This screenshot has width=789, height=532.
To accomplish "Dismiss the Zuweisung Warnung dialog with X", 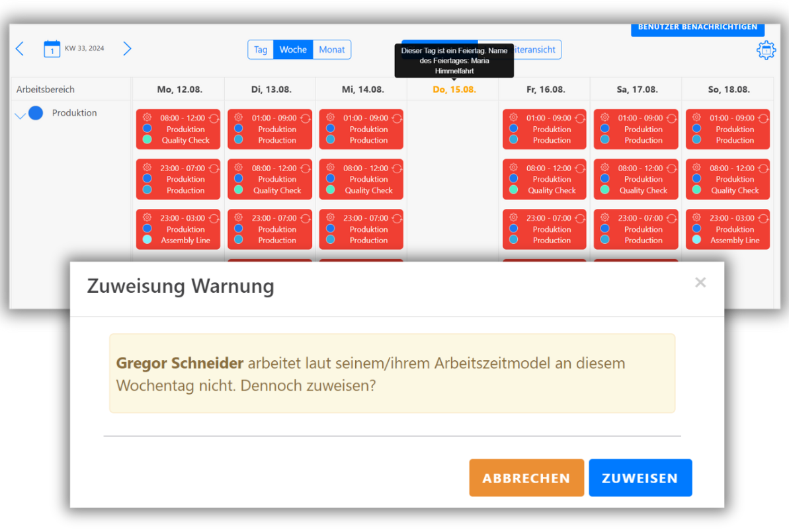I will click(700, 282).
